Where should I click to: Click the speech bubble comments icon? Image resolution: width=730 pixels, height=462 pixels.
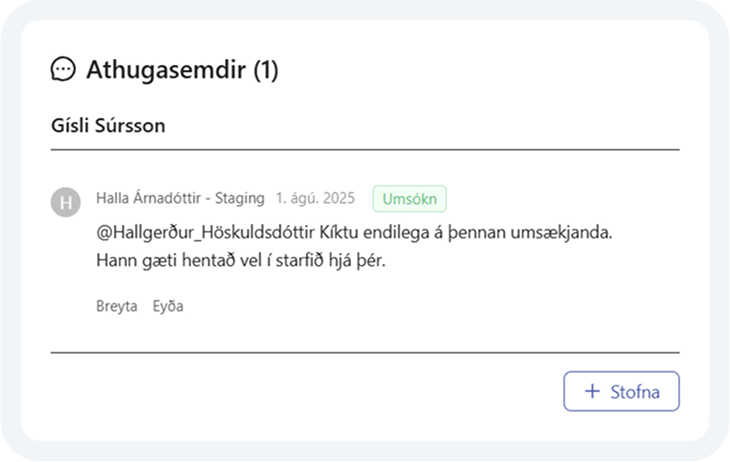pyautogui.click(x=63, y=69)
